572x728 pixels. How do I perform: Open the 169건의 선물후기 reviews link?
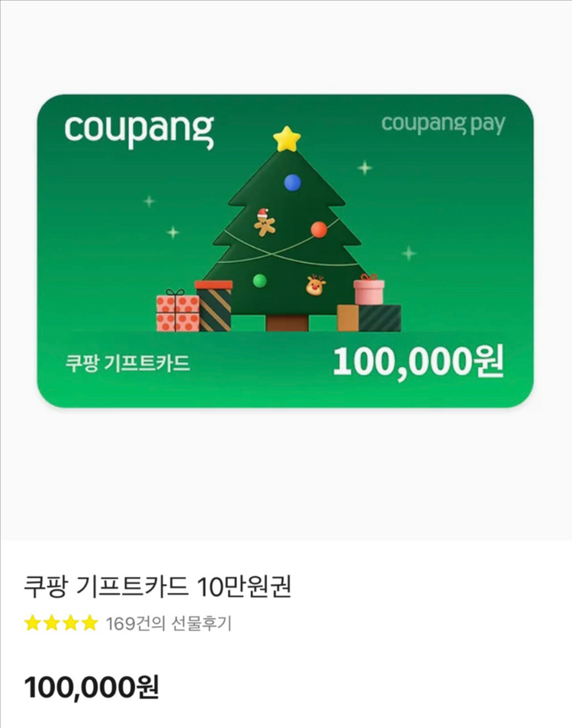pos(169,624)
